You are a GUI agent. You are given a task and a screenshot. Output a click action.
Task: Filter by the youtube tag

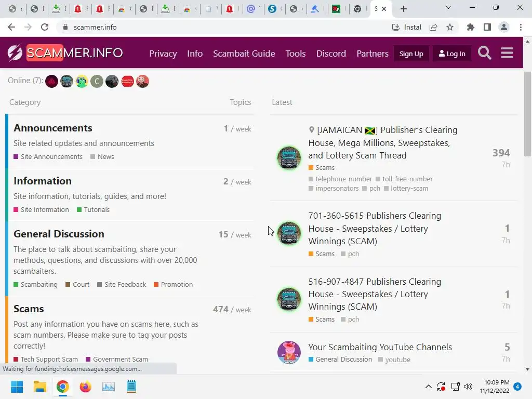pyautogui.click(x=394, y=360)
